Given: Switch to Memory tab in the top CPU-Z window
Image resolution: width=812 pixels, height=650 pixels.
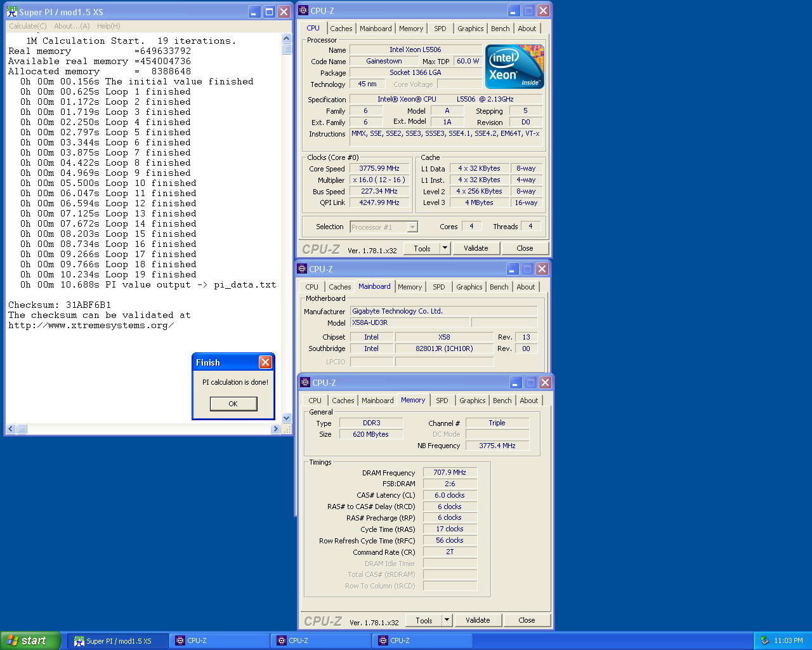Looking at the screenshot, I should (x=411, y=29).
